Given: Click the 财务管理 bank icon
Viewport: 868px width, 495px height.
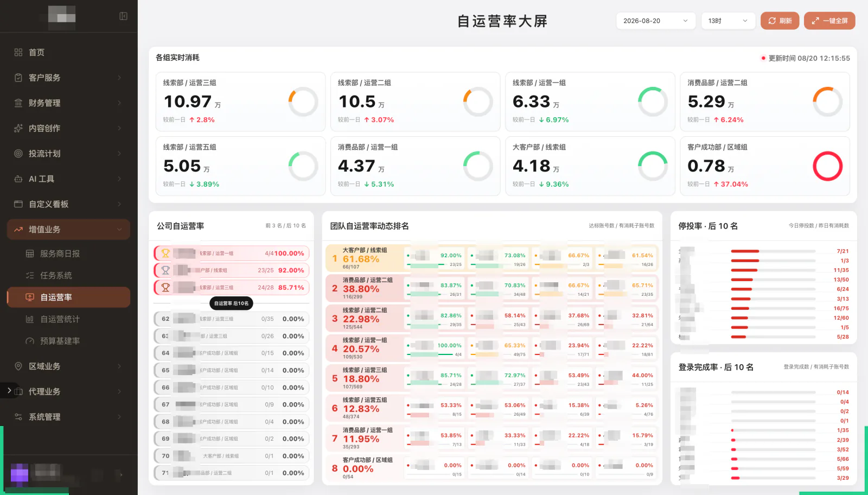Looking at the screenshot, I should 18,103.
